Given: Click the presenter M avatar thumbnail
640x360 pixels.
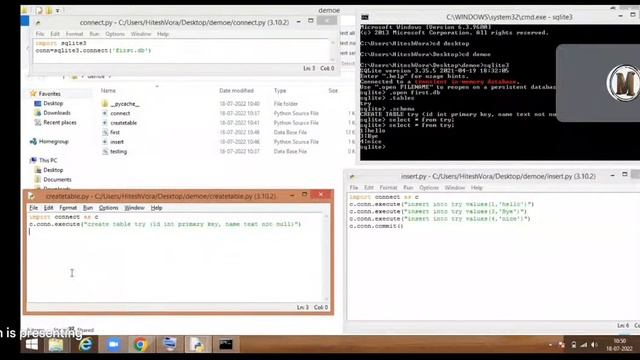Looking at the screenshot, I should coord(623,83).
